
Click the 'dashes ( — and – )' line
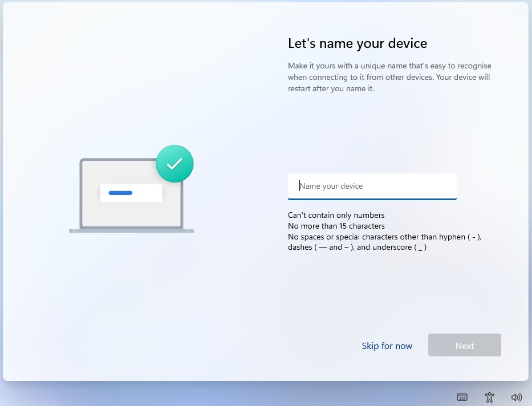tap(358, 247)
